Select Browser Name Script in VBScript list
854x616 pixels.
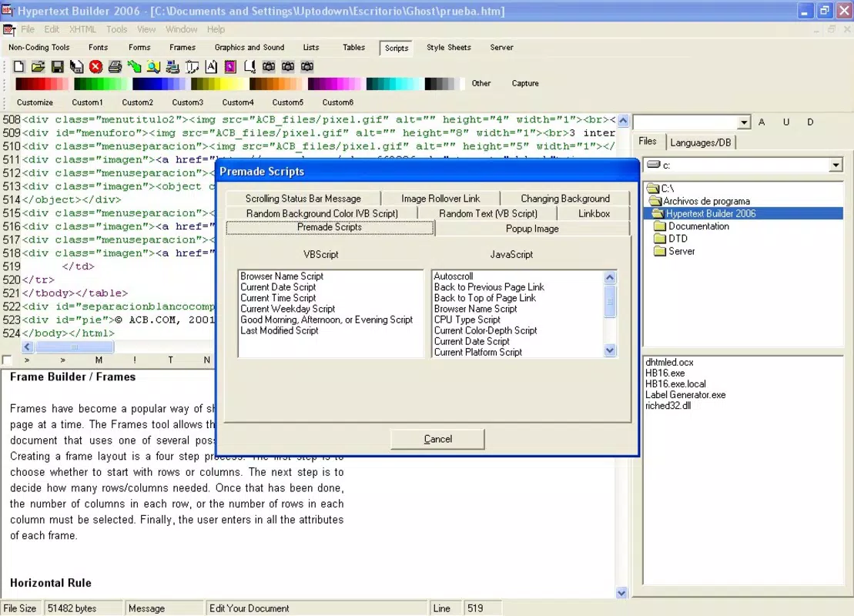pos(282,276)
